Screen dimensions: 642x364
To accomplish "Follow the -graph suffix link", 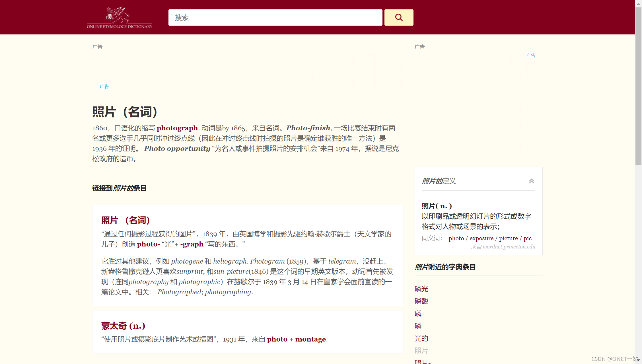I will tap(192, 244).
